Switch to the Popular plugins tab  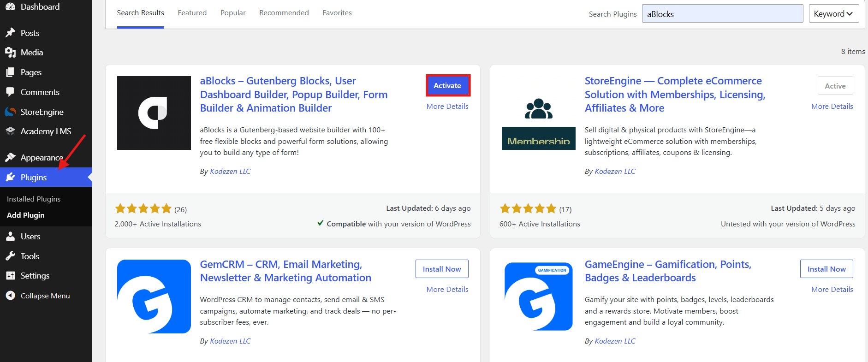tap(233, 13)
